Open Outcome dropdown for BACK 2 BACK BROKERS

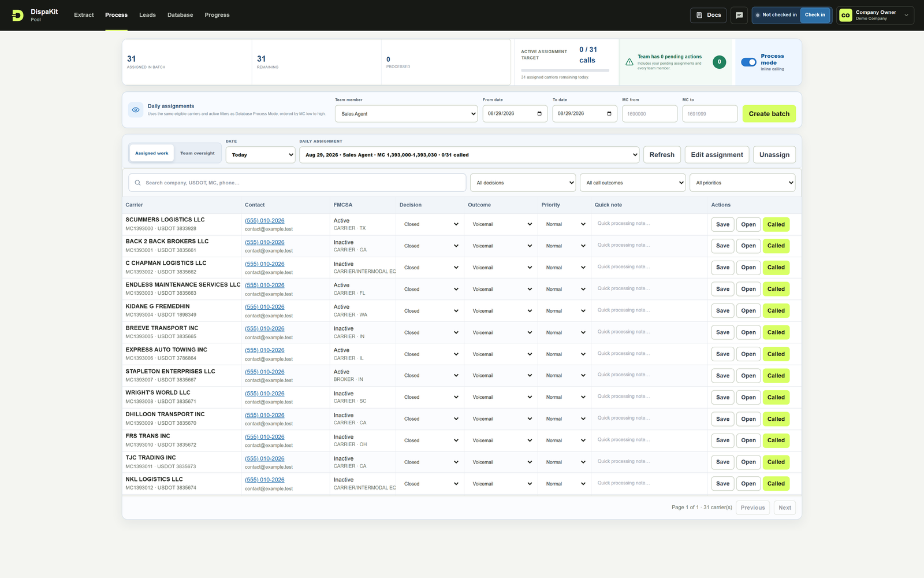click(x=501, y=246)
